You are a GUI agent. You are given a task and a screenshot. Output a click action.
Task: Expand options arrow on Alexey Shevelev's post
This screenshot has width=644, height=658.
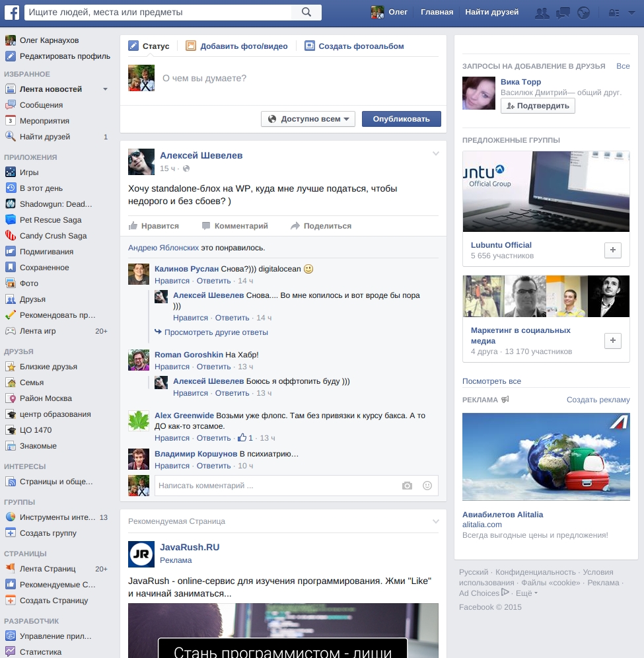coord(436,154)
